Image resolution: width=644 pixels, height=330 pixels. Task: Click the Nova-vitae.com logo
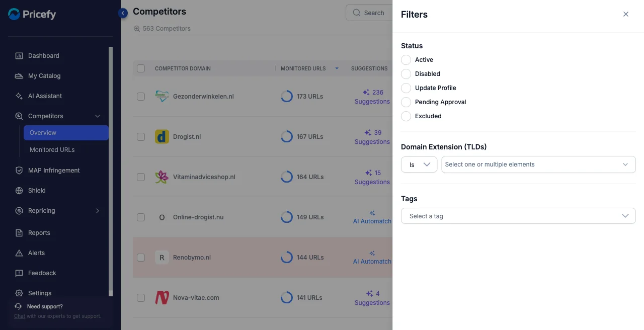pos(162,298)
